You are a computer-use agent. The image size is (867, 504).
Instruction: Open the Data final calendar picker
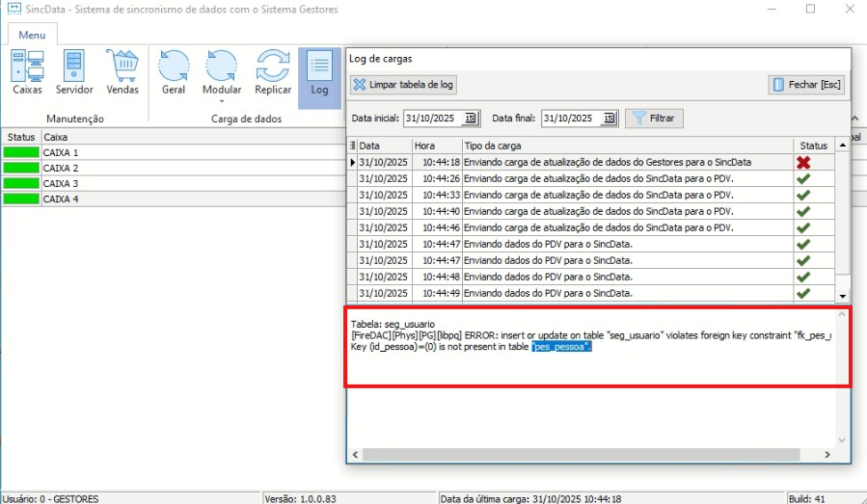click(610, 119)
